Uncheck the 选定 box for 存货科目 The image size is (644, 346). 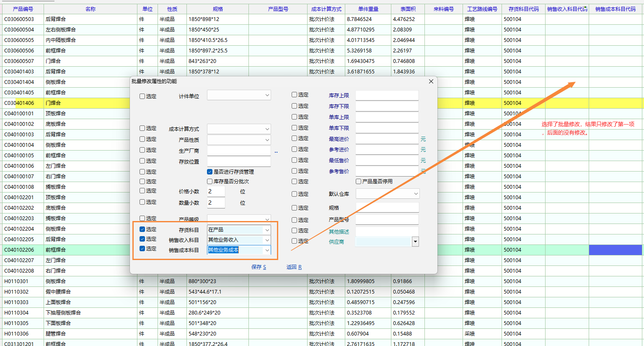tap(142, 229)
